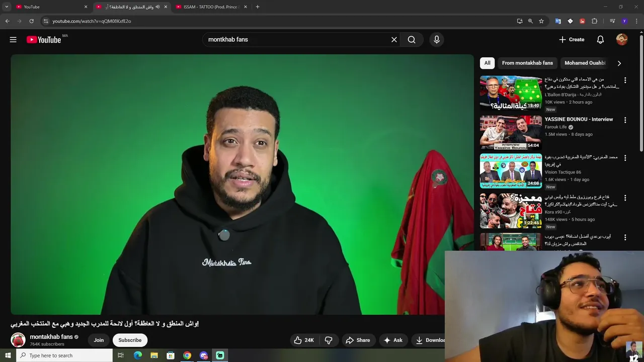Open the notifications bell
Screen dimensions: 644x362
tap(600, 39)
